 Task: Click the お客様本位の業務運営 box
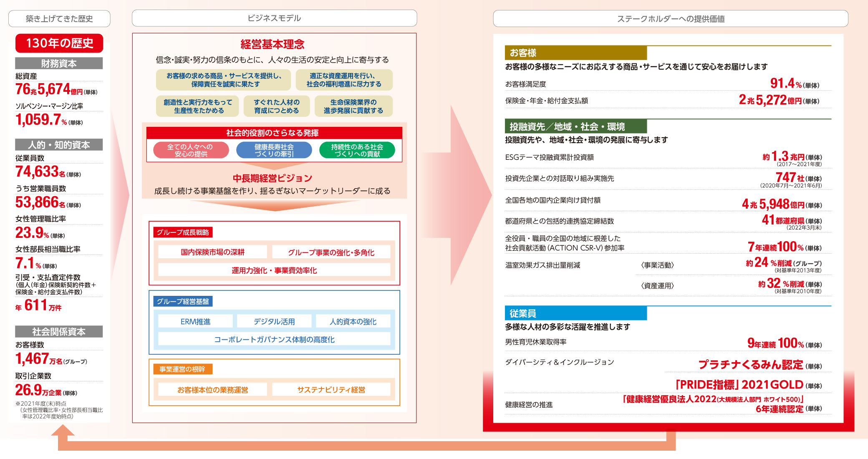point(212,389)
